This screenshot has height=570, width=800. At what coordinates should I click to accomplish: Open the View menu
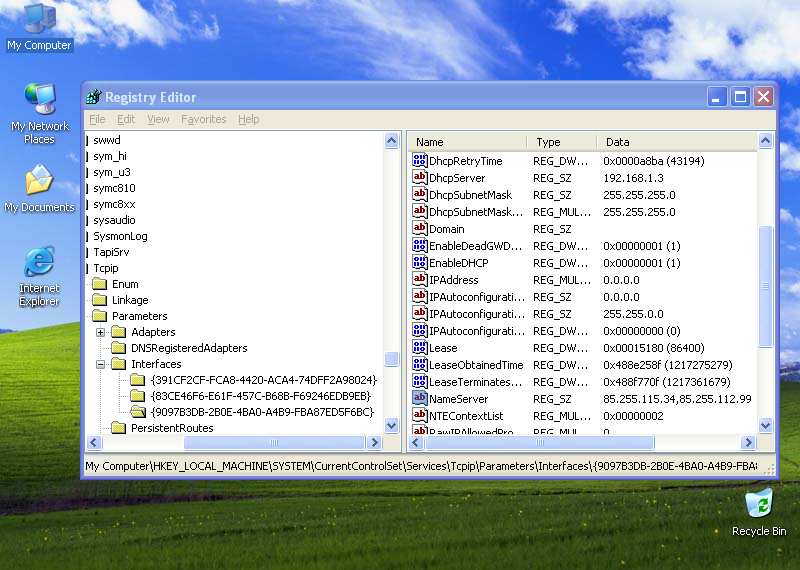pyautogui.click(x=158, y=119)
